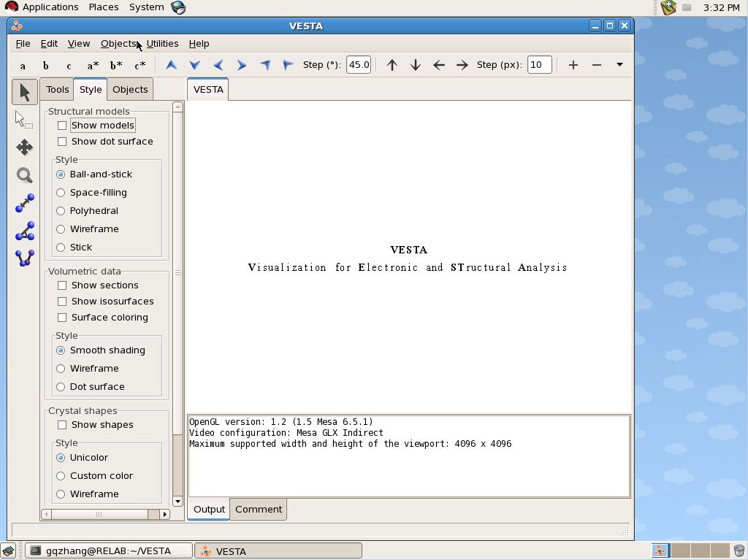Enable Show dot surface checkbox
The height and width of the screenshot is (560, 748).
click(62, 142)
